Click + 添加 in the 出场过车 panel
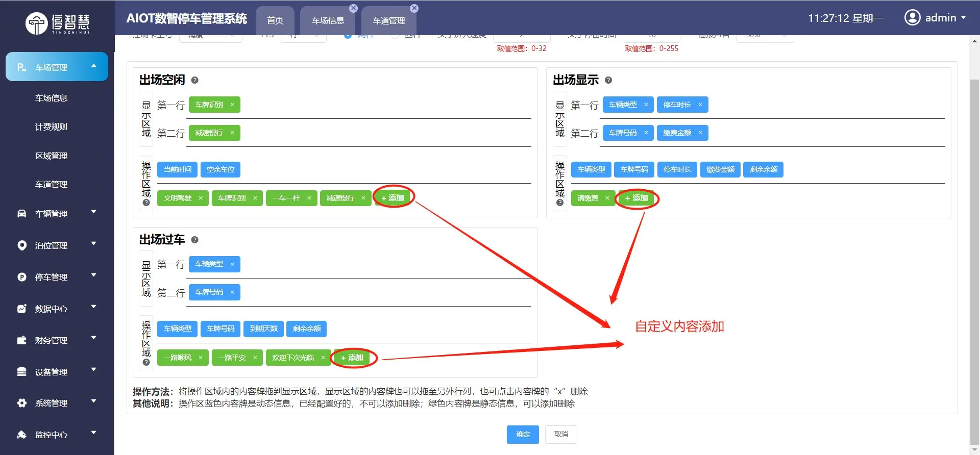The width and height of the screenshot is (980, 455). (x=352, y=358)
